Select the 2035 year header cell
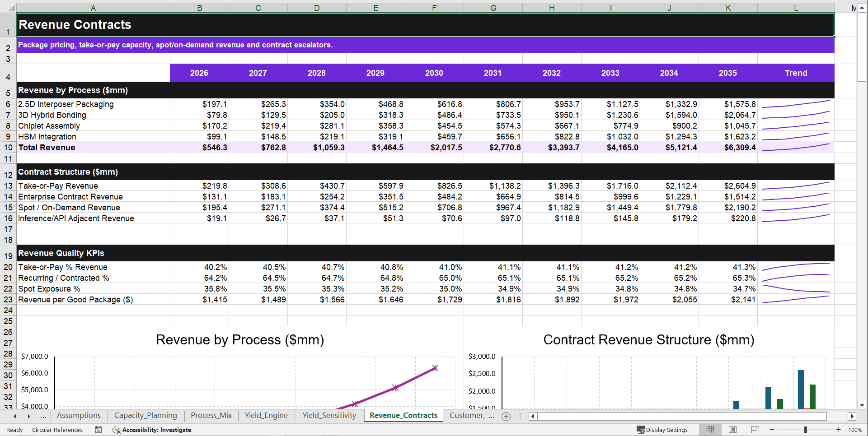This screenshot has height=436, width=868. point(728,73)
